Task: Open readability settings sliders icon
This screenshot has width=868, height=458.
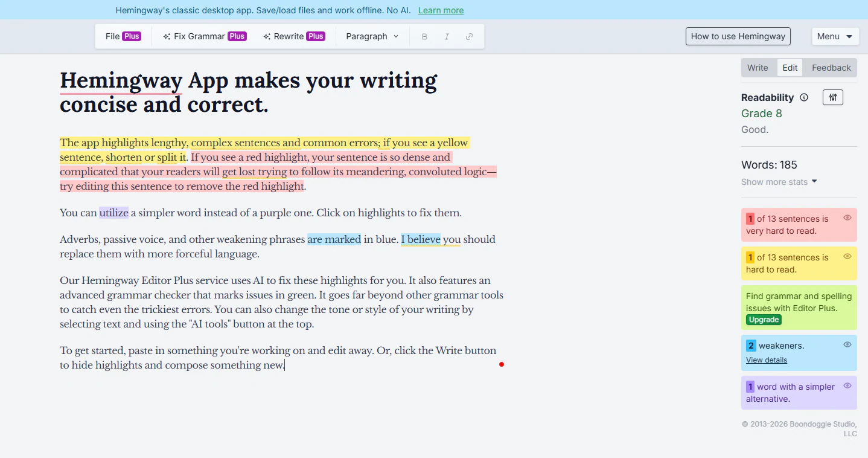Action: click(x=833, y=97)
